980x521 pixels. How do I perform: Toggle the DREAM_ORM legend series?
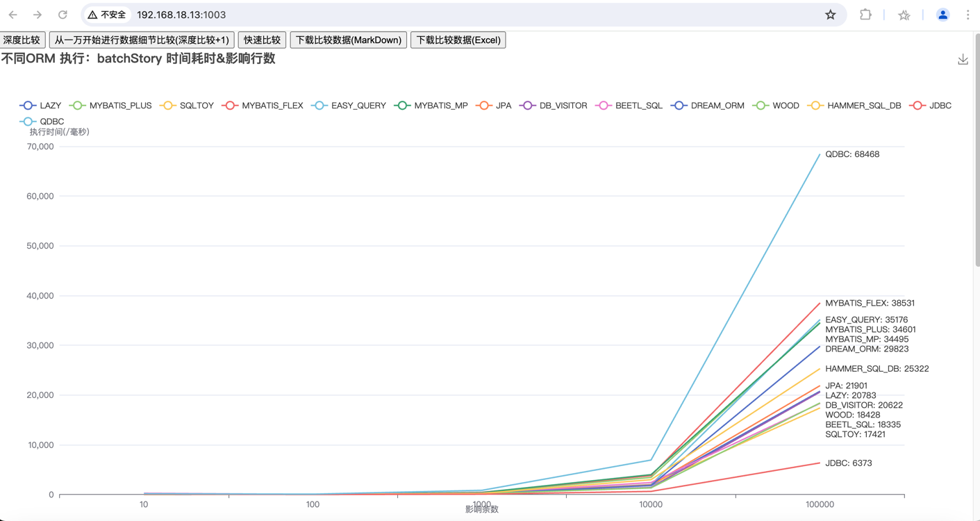(x=707, y=106)
